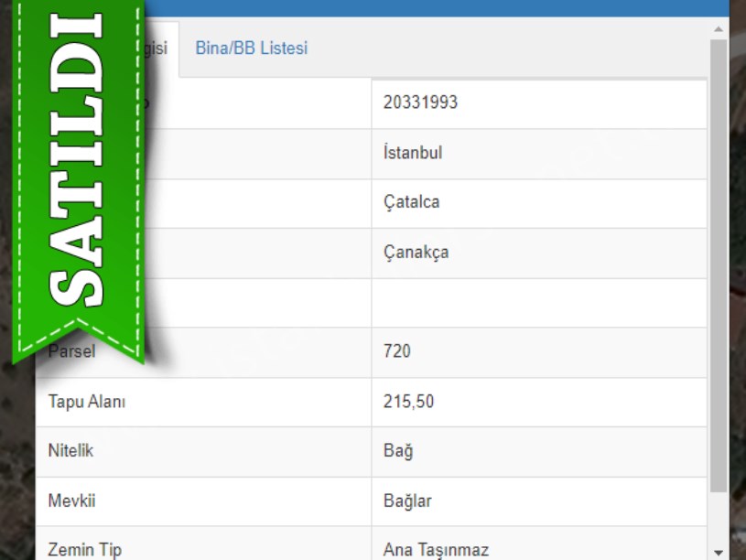This screenshot has width=746, height=560.
Task: Click the empty cell below Çanakça
Action: (538, 302)
